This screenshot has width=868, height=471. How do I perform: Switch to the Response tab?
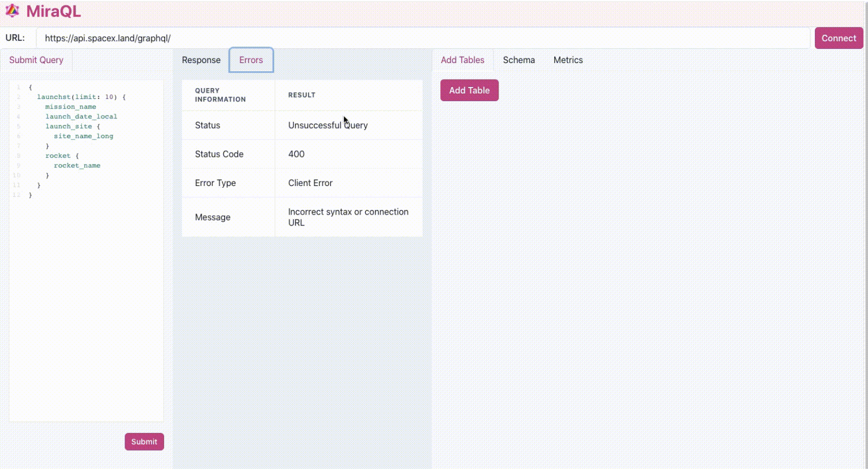click(201, 60)
